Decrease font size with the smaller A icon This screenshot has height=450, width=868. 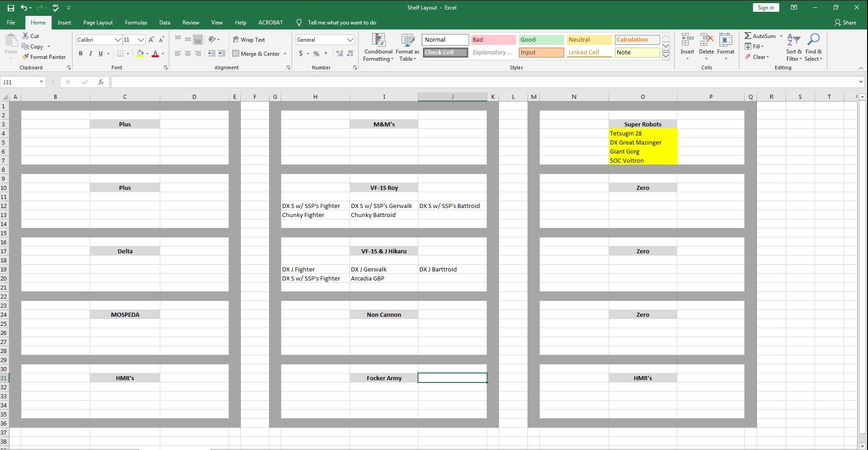[x=161, y=40]
